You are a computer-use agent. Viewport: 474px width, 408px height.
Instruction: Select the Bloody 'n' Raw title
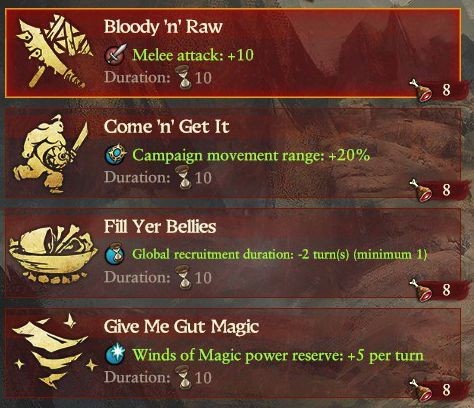[163, 27]
